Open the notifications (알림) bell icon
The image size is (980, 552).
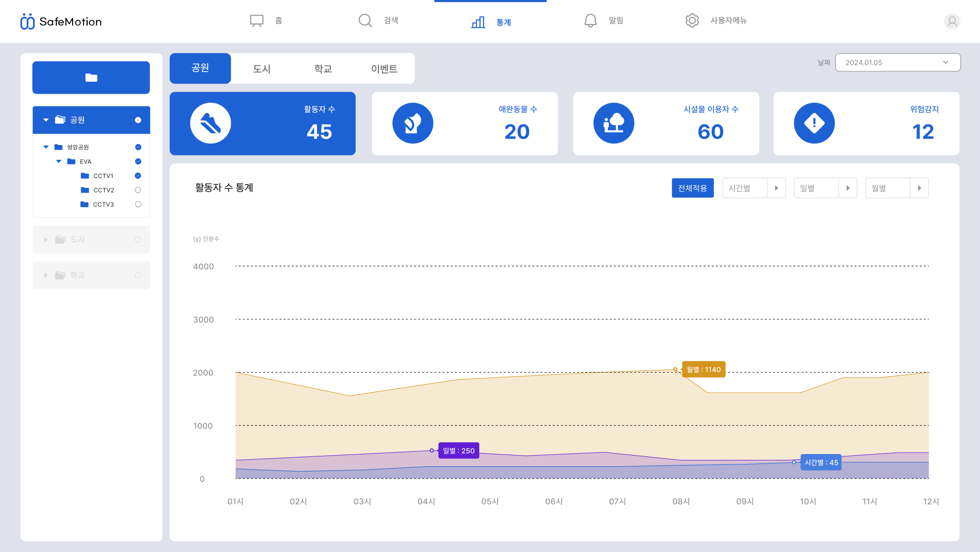click(x=590, y=20)
